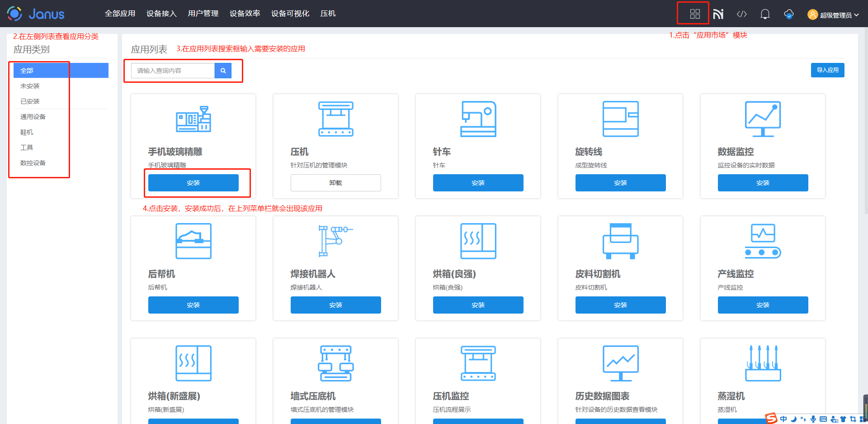Click the 手机玻璃精雕 app icon

coord(193,119)
